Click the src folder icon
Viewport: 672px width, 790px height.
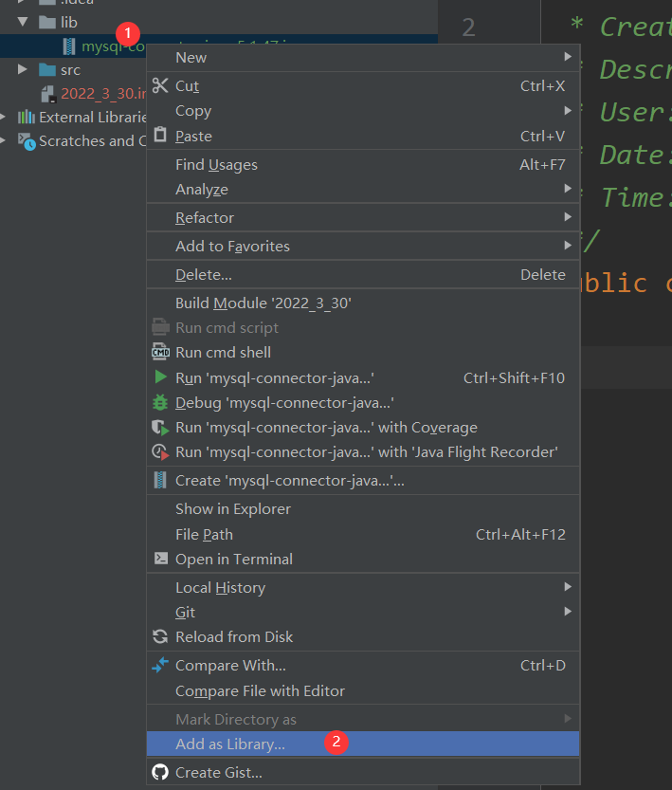click(x=47, y=69)
